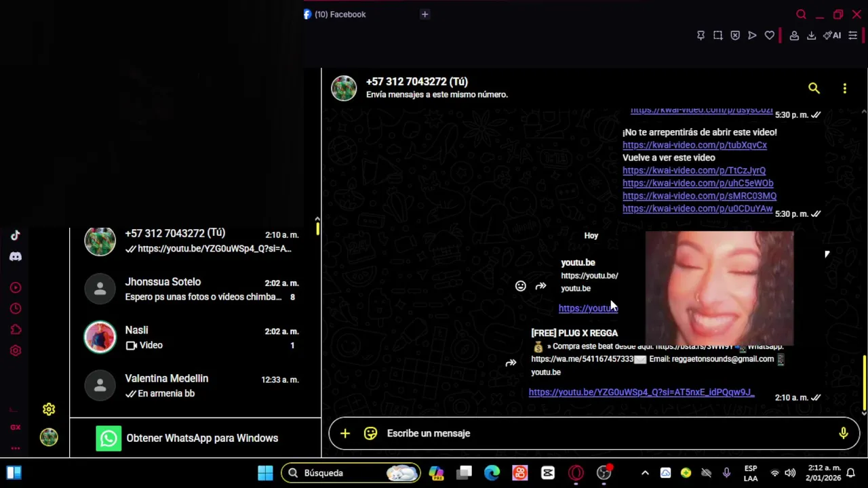This screenshot has height=488, width=868.
Task: Open the browser profile person icon
Action: (794, 35)
